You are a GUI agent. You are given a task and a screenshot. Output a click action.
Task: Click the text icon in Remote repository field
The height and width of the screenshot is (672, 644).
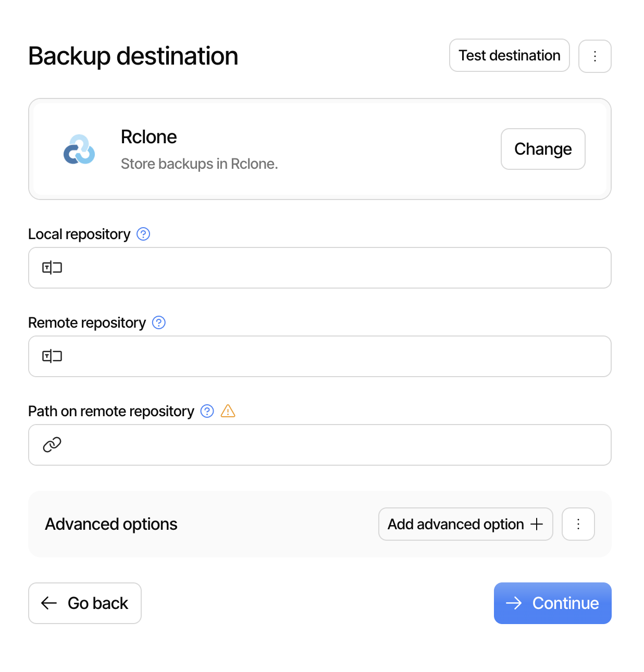(52, 356)
